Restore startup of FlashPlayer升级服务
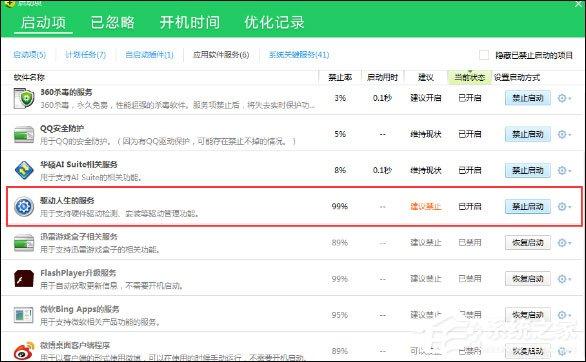Image resolution: width=586 pixels, height=362 pixels. (528, 279)
